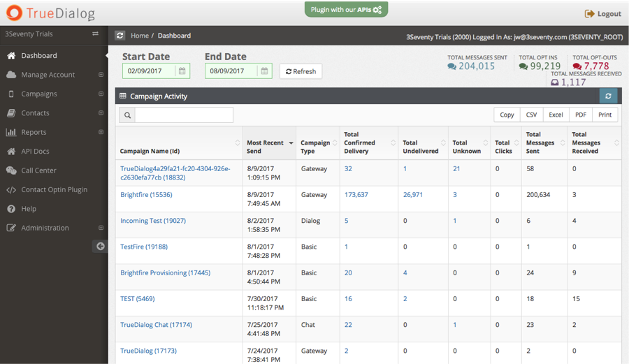Open End Date calendar picker icon
Image resolution: width=629 pixels, height=364 pixels.
point(264,71)
